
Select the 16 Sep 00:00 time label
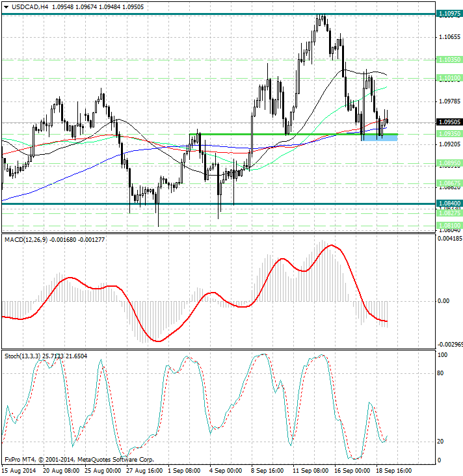point(352,471)
